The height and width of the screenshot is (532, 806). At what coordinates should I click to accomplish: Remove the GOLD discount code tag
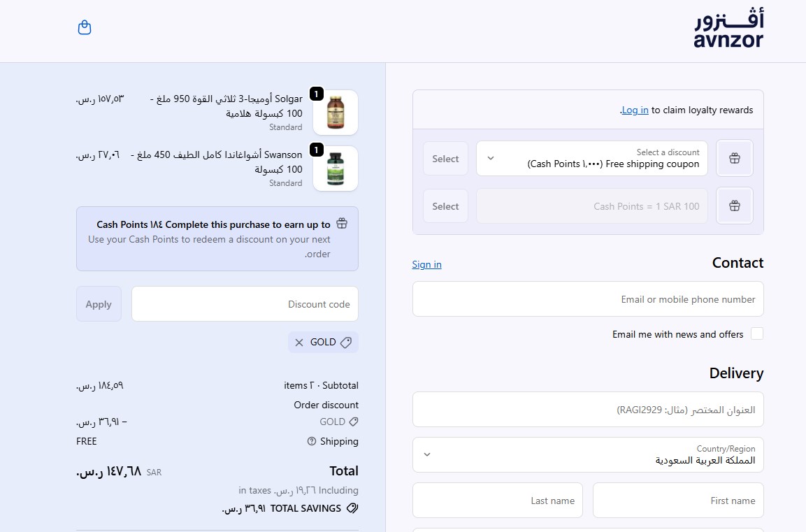tap(299, 343)
